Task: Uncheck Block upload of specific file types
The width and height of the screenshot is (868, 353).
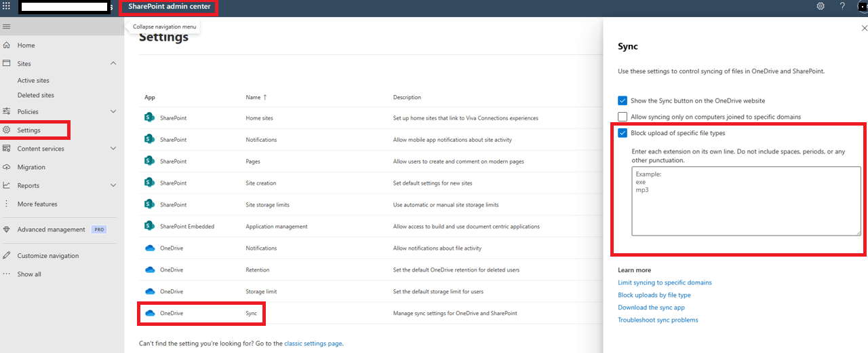Action: click(x=623, y=133)
